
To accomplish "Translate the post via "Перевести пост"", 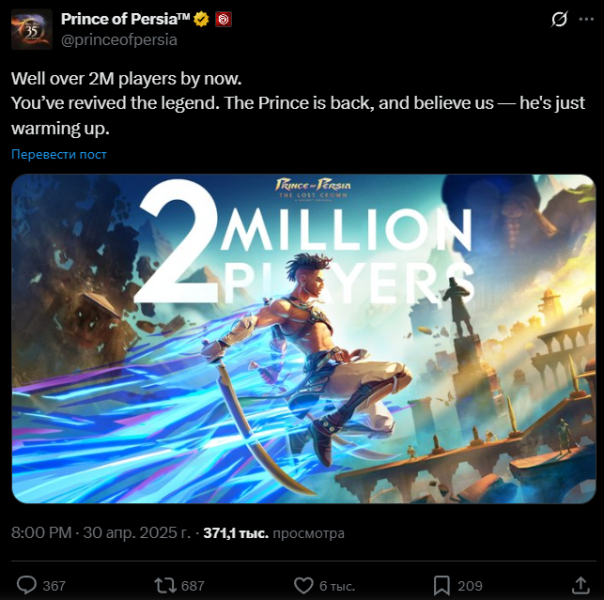I will 59,154.
